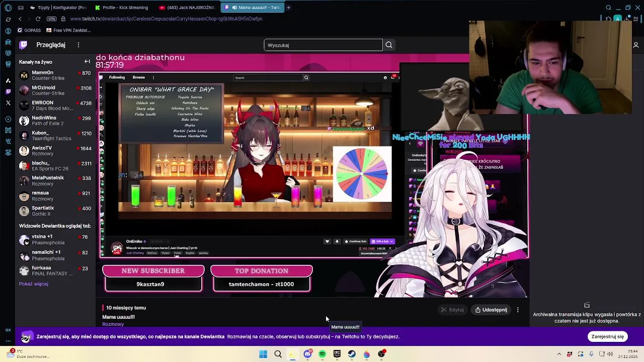Open furrkaaa channel in sidebar
The height and width of the screenshot is (362, 644).
pos(55,271)
